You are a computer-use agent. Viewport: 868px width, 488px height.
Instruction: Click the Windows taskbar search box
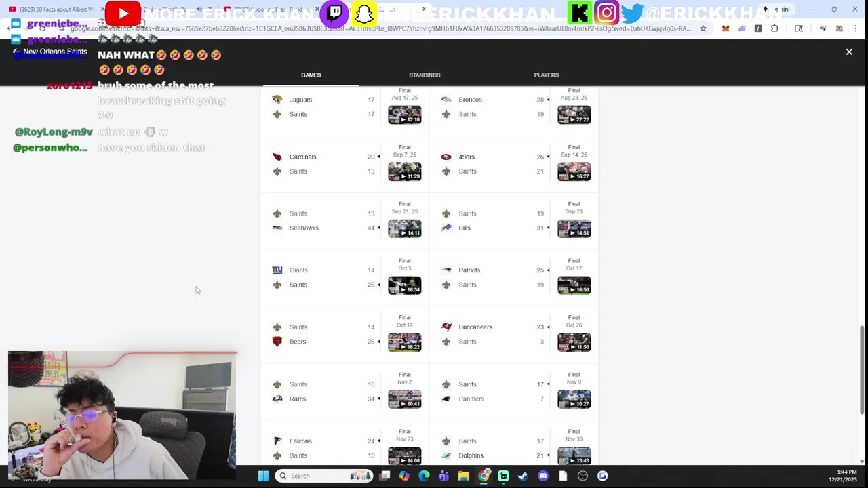coord(324,476)
